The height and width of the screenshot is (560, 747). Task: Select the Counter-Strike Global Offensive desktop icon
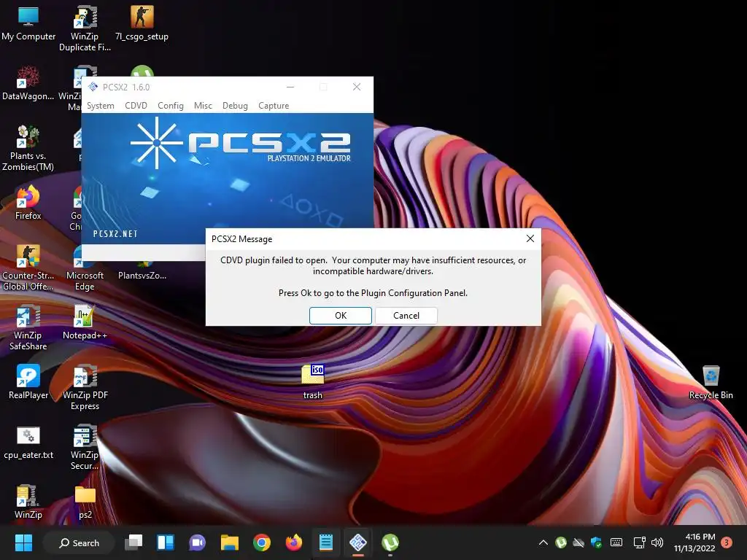click(28, 268)
